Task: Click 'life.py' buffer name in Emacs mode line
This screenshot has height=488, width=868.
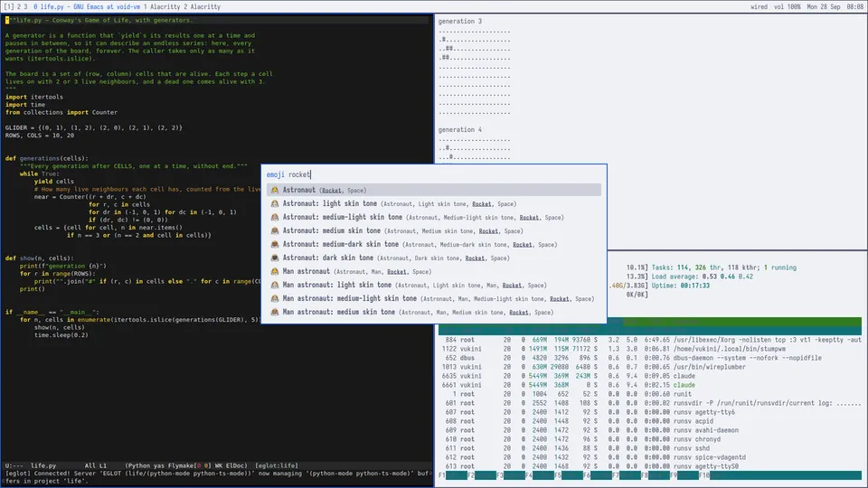Action: pos(43,466)
